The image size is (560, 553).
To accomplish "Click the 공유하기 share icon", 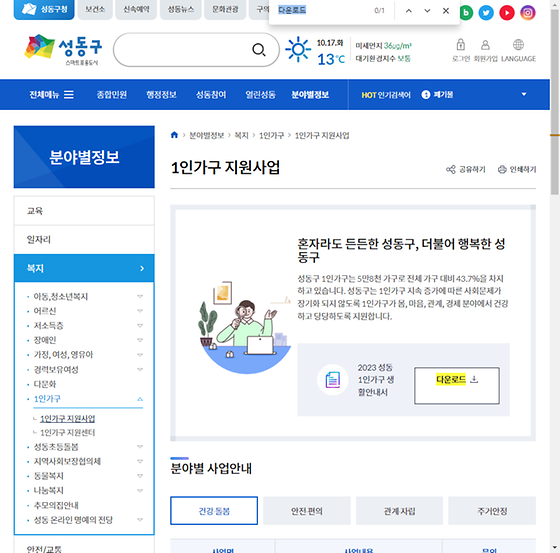I will (451, 169).
